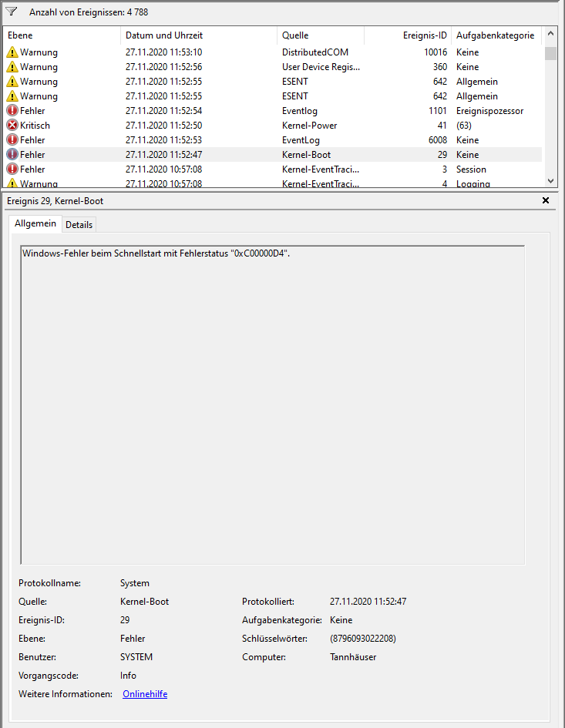The height and width of the screenshot is (728, 565).
Task: Select the User Device Regis... source cell
Action: [x=321, y=67]
